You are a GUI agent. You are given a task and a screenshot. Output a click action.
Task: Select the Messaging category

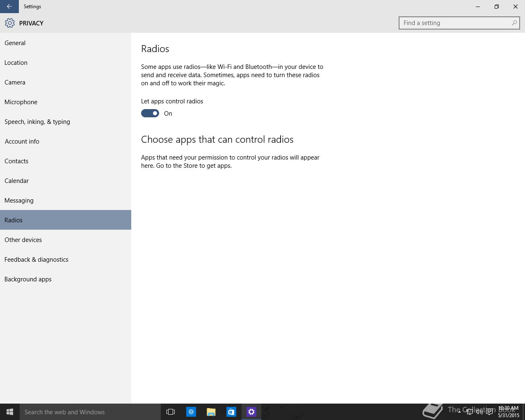66,201
